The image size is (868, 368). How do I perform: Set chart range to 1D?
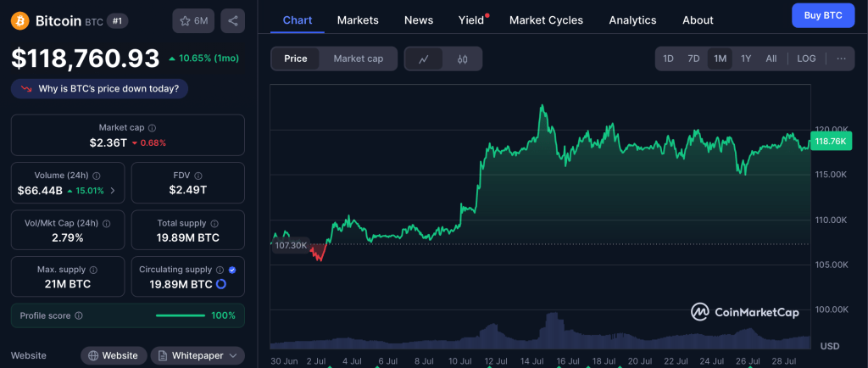tap(668, 59)
